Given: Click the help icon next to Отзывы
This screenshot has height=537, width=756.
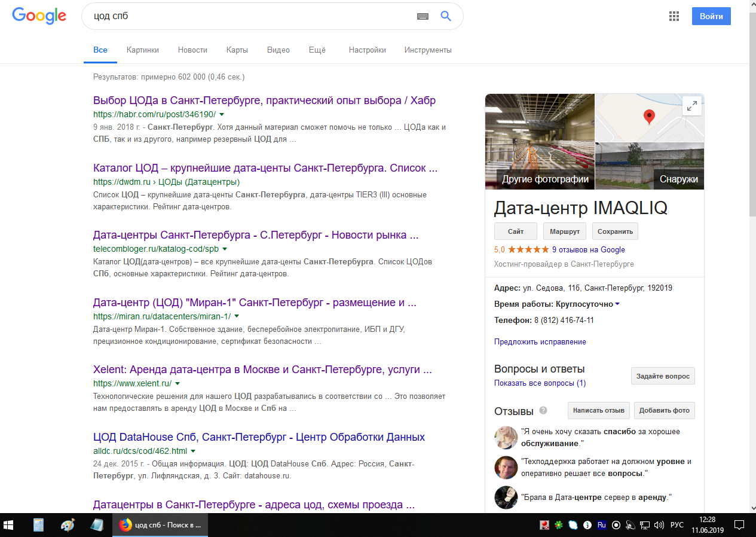Looking at the screenshot, I should point(543,410).
